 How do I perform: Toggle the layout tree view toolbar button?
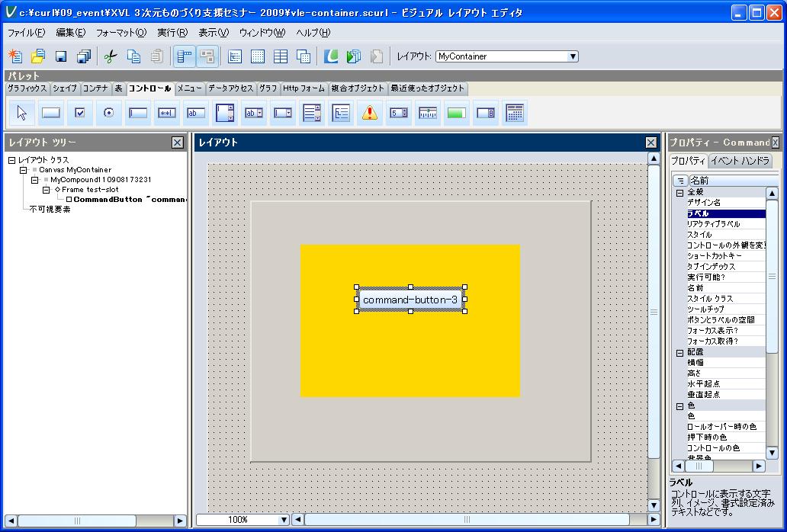[184, 56]
